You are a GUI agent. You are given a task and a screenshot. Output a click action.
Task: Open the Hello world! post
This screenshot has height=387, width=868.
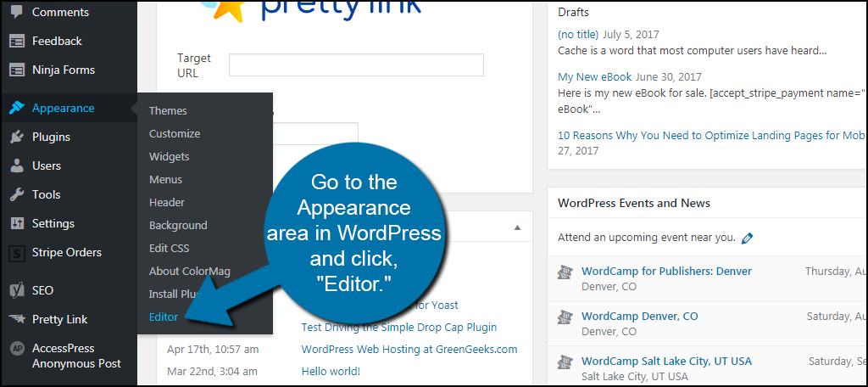[x=331, y=372]
